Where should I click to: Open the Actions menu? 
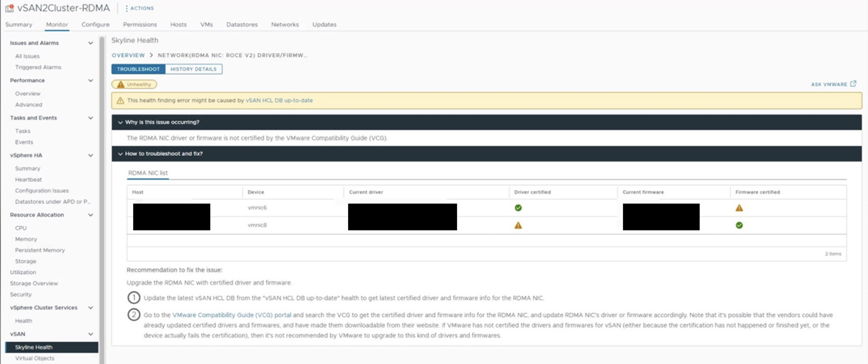click(139, 8)
